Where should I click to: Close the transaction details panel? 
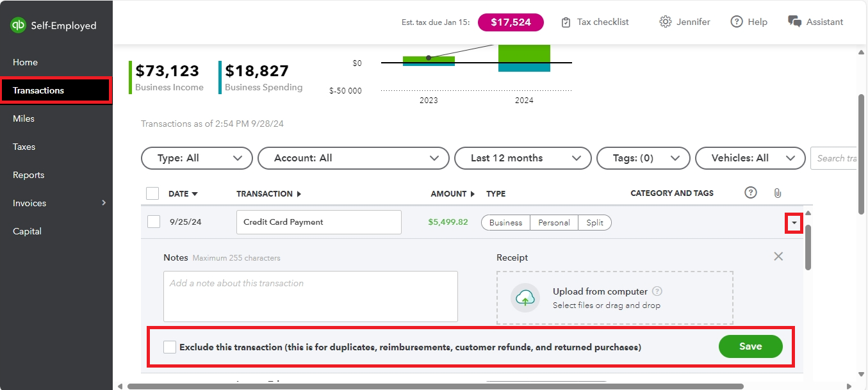[778, 257]
